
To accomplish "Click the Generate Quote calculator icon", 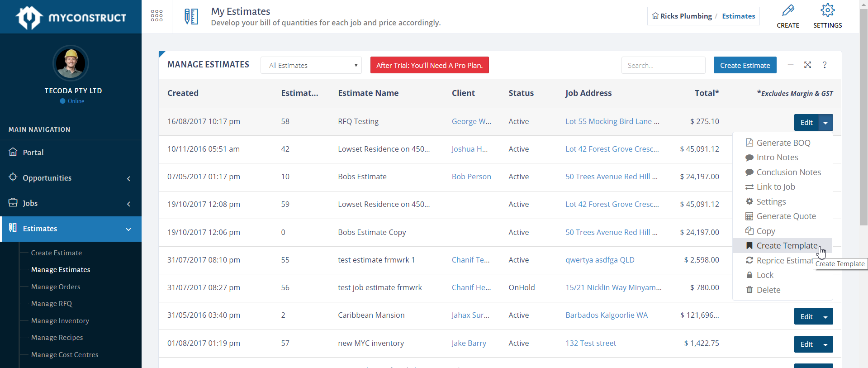I will point(749,216).
